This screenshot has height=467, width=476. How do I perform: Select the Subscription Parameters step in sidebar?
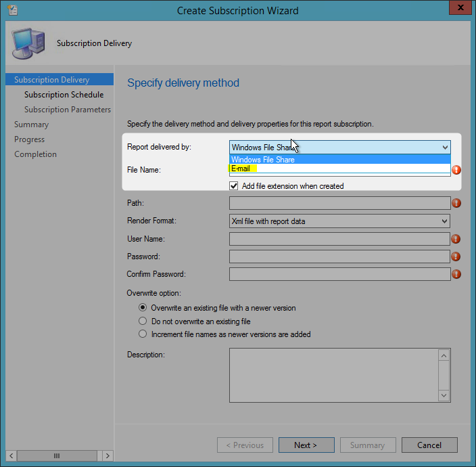68,110
